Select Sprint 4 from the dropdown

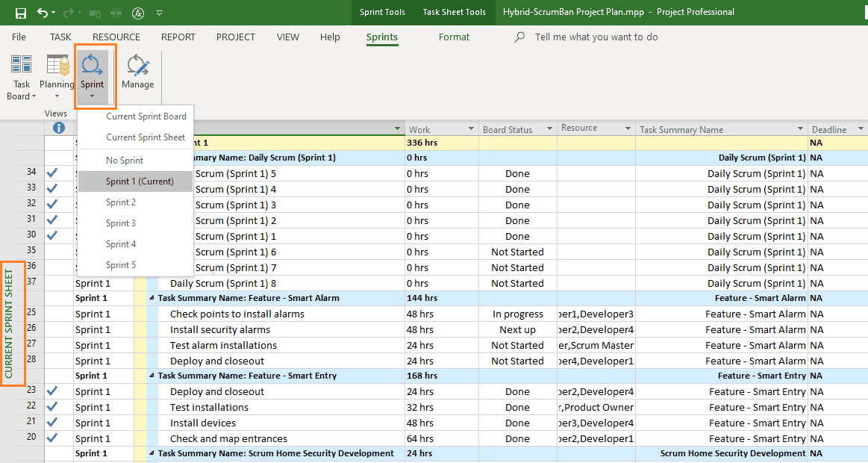coord(121,244)
